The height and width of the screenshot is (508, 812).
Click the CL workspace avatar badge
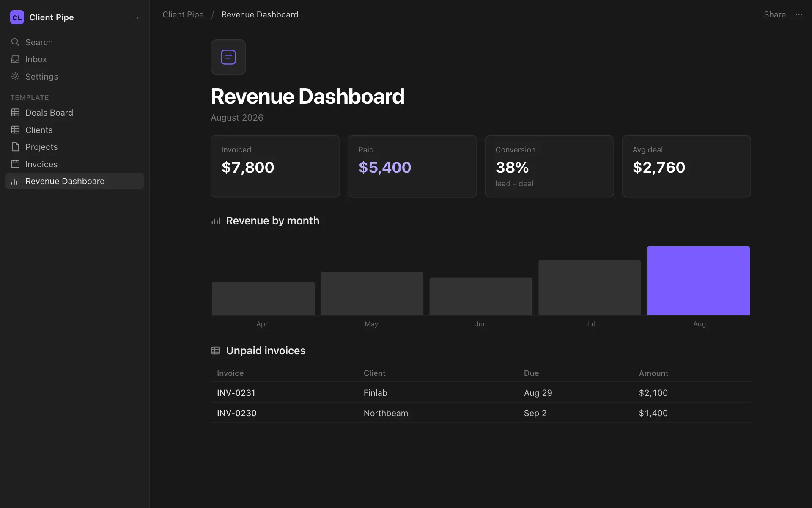coord(17,17)
